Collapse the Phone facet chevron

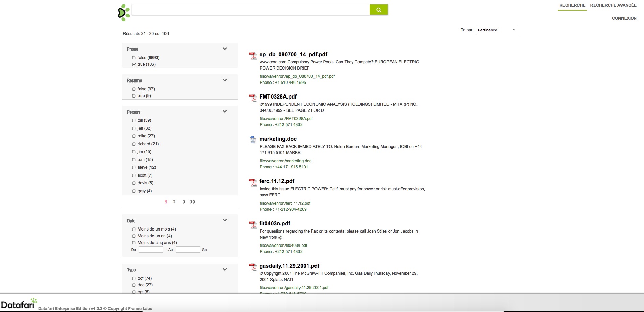pos(225,49)
